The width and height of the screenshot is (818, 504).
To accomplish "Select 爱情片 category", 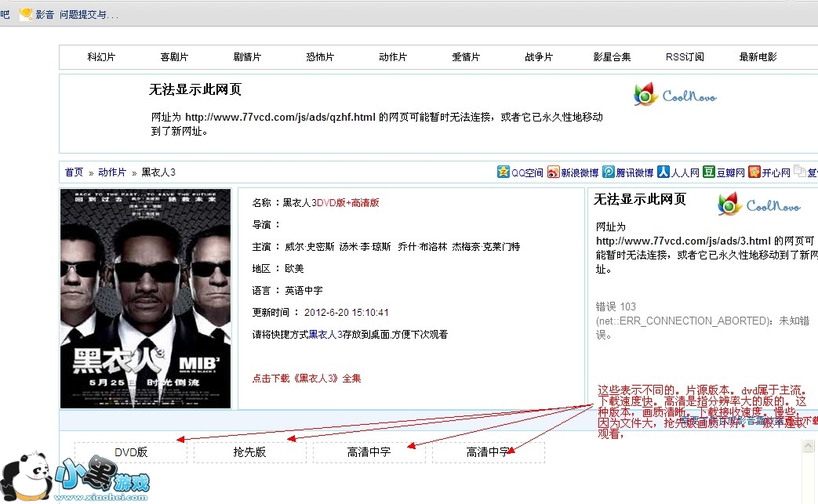I will 466,56.
